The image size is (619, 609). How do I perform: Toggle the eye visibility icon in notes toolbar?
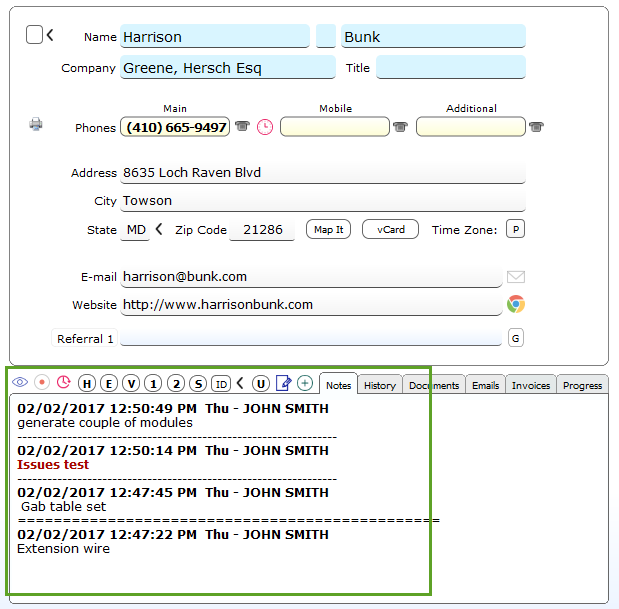point(20,383)
